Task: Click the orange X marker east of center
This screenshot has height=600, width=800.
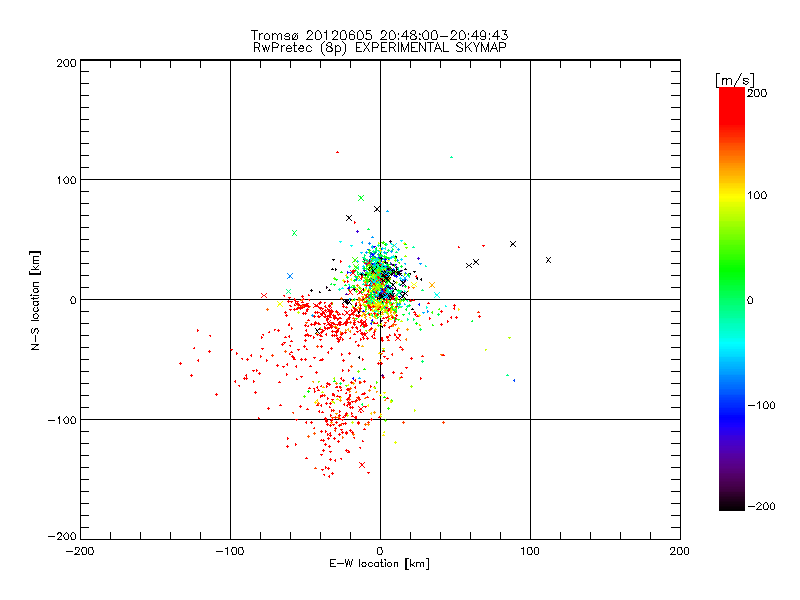Action: pos(432,285)
